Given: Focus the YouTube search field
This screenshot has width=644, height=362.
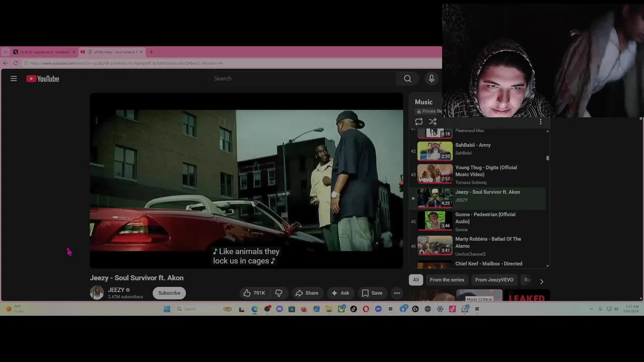Looking at the screenshot, I should tap(303, 78).
